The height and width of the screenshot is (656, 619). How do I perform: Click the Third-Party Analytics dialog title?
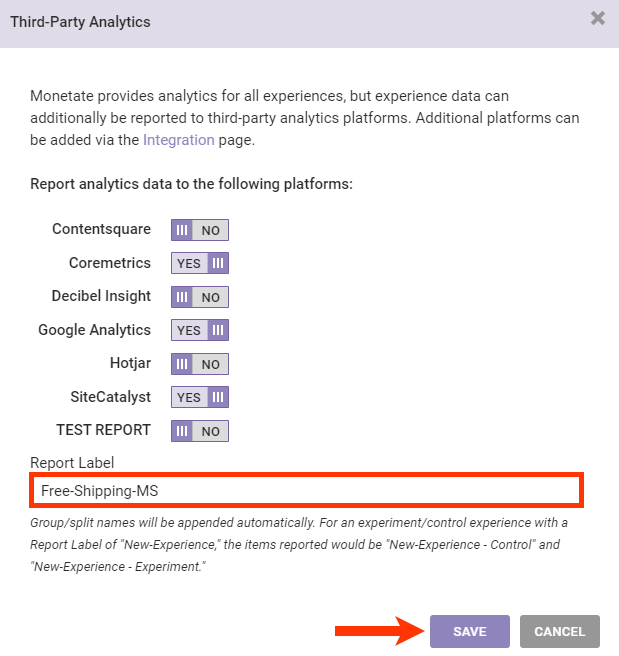coord(81,20)
